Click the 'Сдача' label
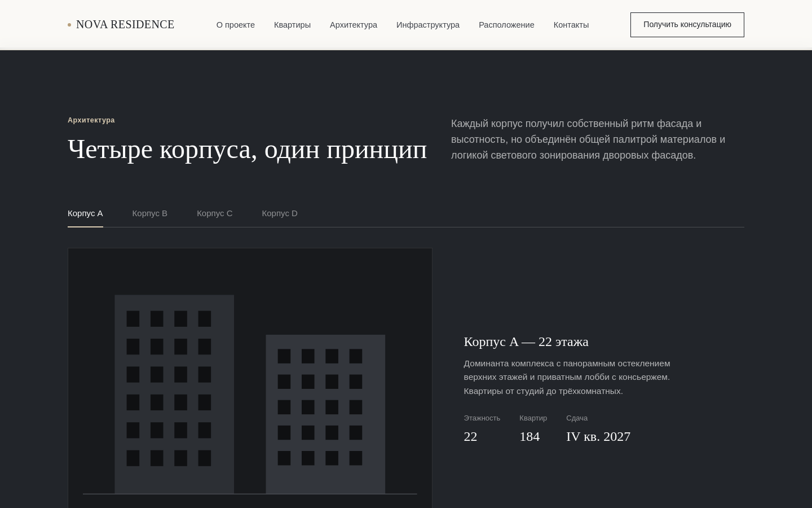 point(577,418)
